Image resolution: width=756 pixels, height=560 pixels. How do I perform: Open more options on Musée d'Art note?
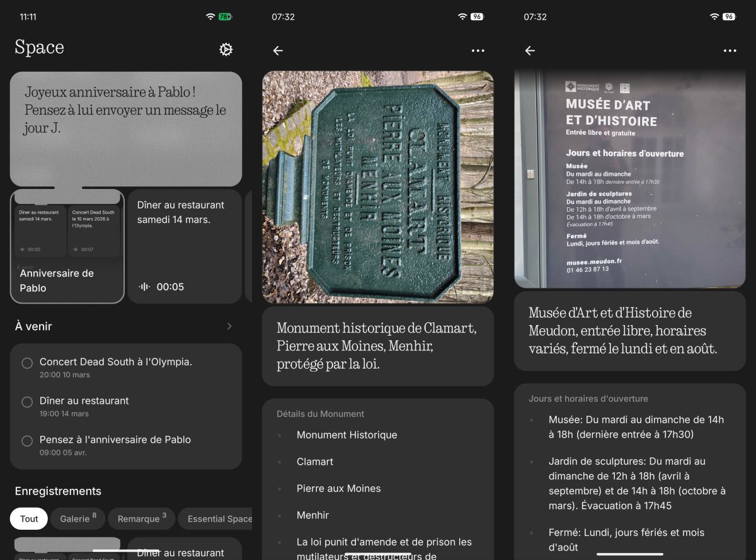pos(730,51)
